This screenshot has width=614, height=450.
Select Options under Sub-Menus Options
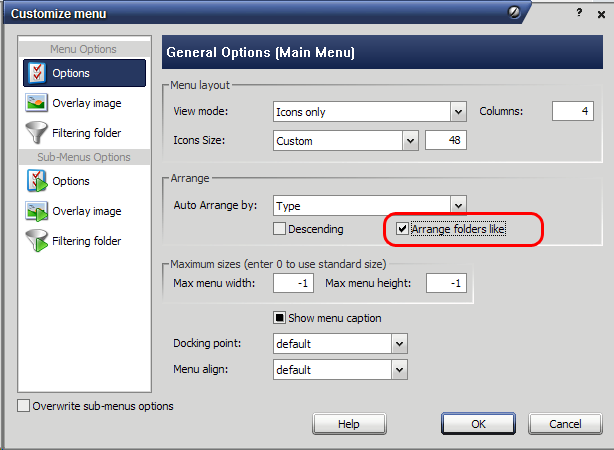(x=85, y=181)
